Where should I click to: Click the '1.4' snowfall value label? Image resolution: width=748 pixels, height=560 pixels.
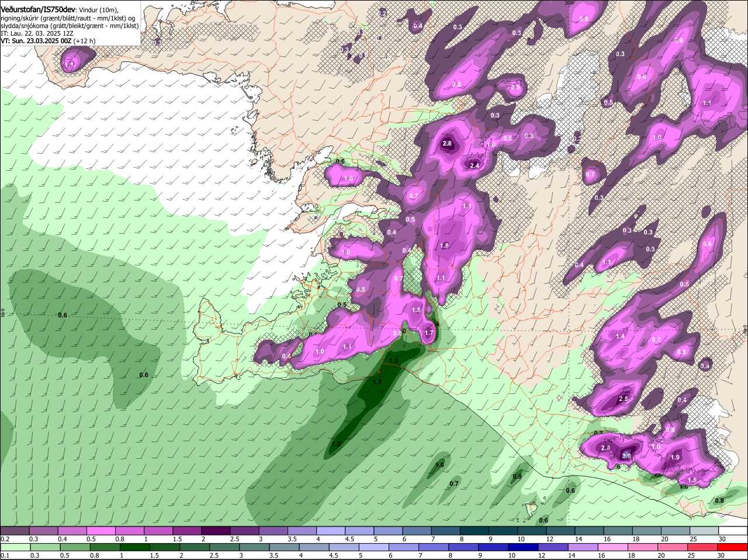click(621, 337)
